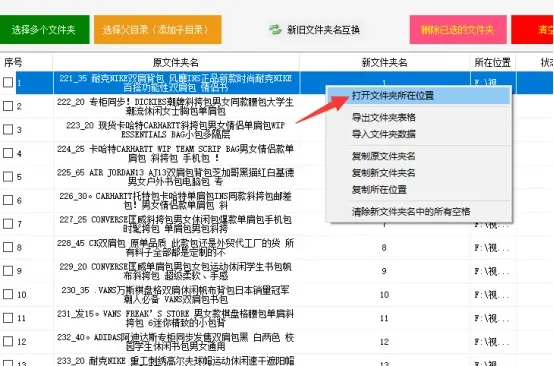Screen dimensions: 554x366
Task: Tick the checkbox for row 3
Action: [x=8, y=129]
